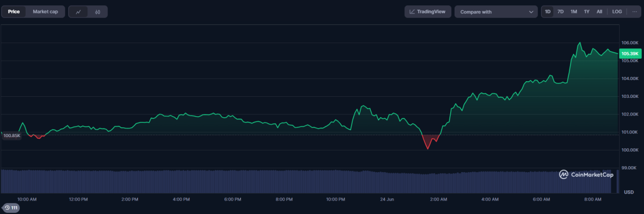Click the 105.39K current price label
This screenshot has height=214, width=644.
coord(630,54)
